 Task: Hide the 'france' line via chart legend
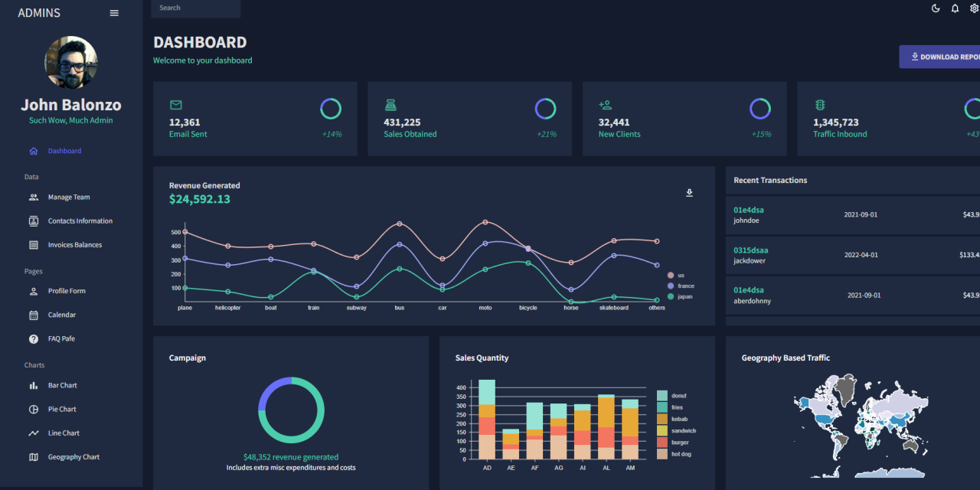(x=680, y=286)
